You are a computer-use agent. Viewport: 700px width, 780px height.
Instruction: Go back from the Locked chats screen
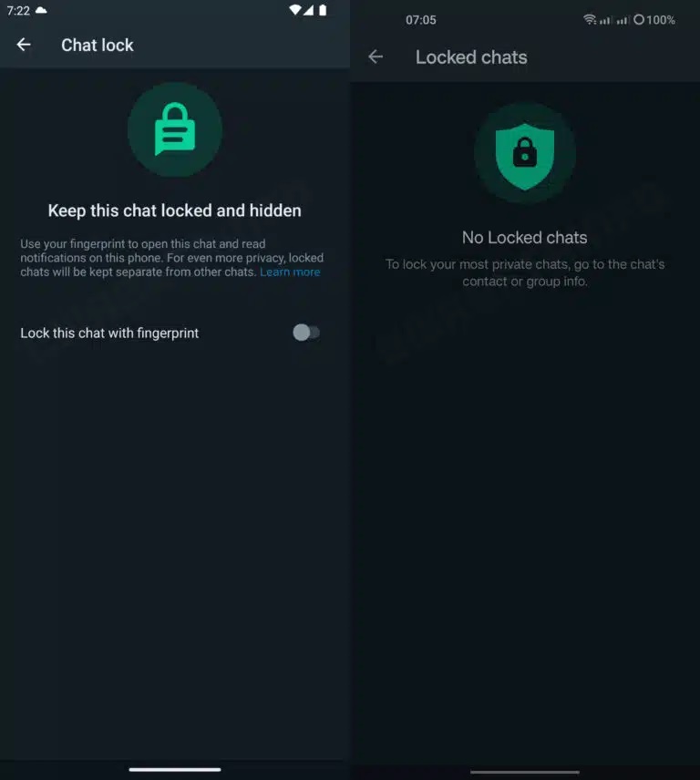click(376, 56)
